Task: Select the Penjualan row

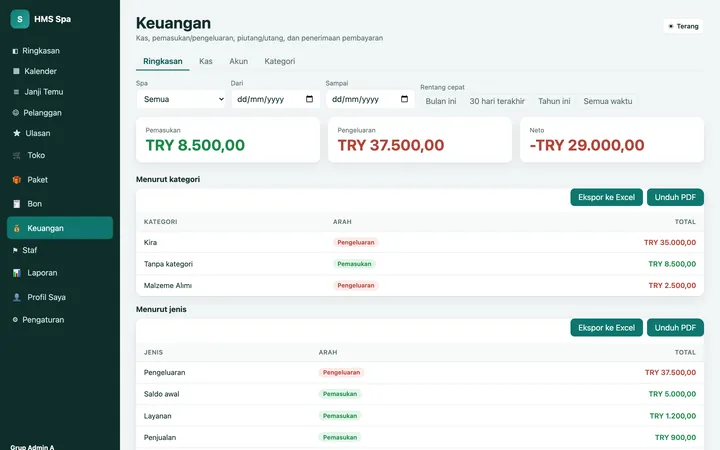Action: point(420,438)
